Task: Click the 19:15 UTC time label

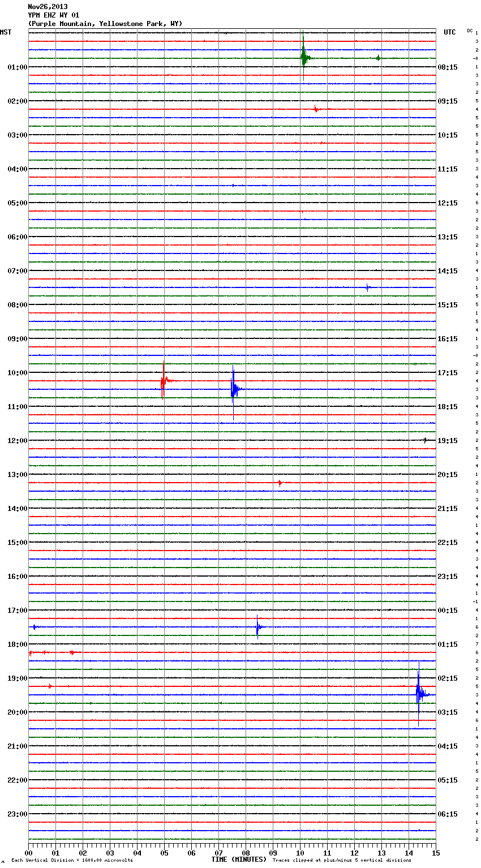Action: coord(448,440)
